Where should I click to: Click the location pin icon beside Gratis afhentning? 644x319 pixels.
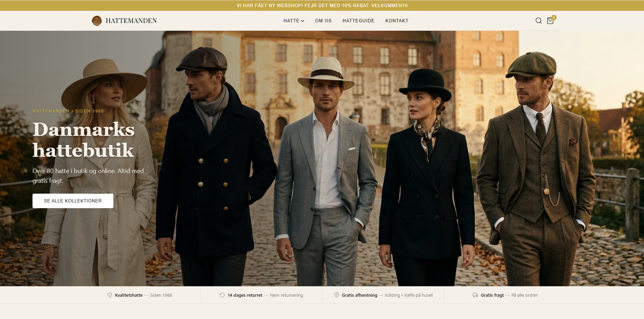coord(336,295)
